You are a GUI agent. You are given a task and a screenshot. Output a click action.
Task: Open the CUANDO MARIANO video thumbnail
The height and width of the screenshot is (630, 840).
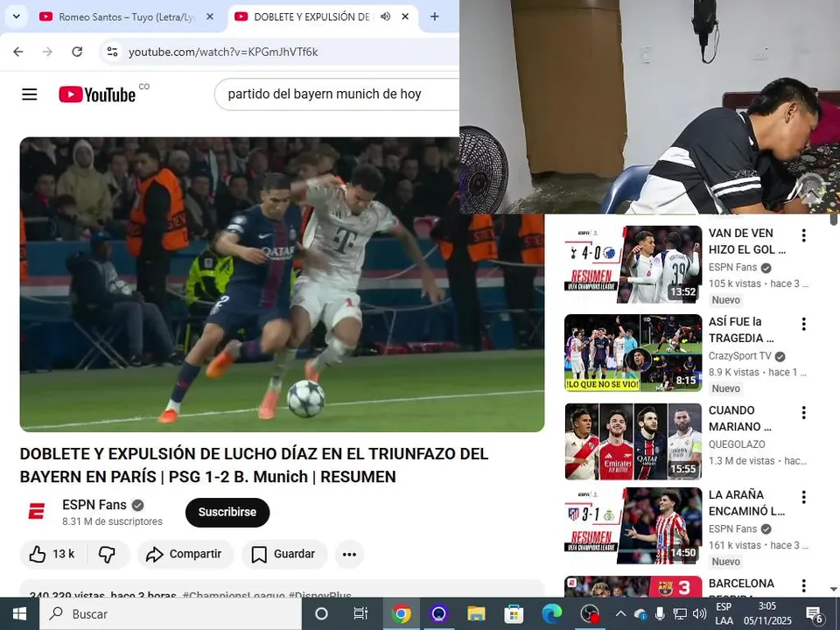(x=633, y=441)
